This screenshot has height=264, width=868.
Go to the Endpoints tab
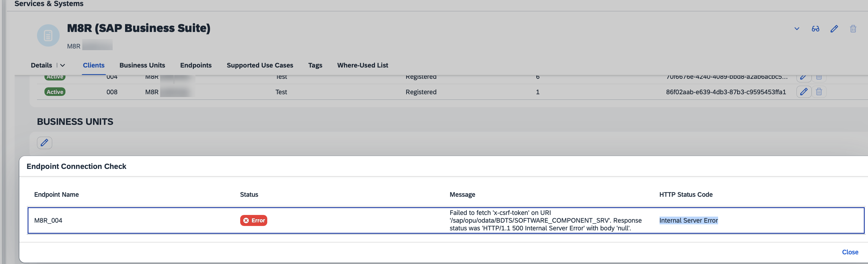pos(196,65)
